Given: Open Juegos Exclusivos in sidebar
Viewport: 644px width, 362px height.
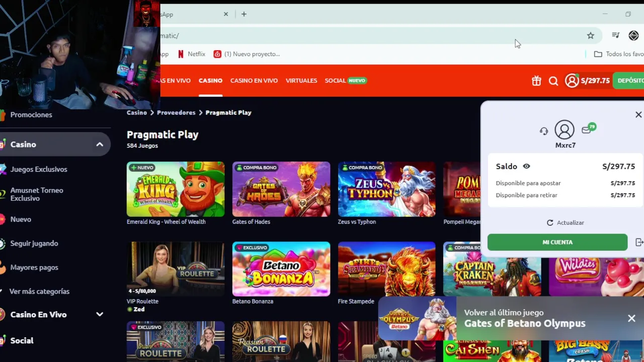Looking at the screenshot, I should pos(39,169).
